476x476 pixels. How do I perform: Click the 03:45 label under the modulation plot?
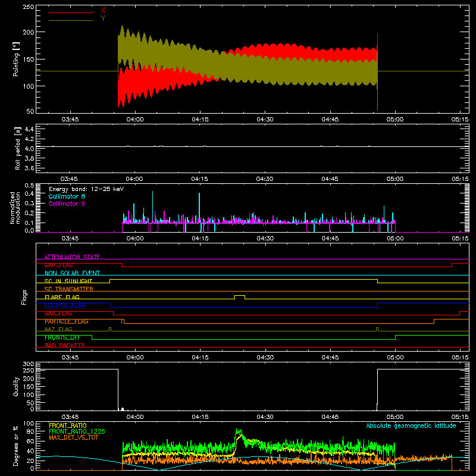[70, 239]
